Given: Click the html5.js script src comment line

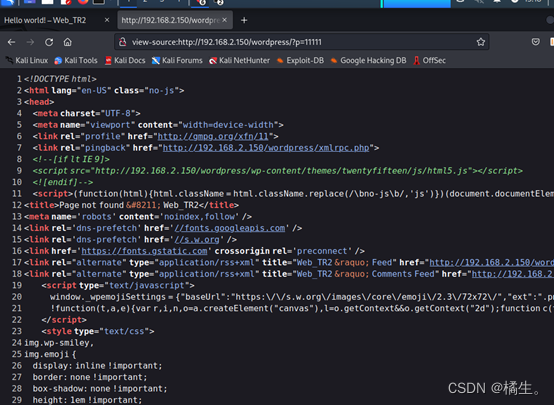Looking at the screenshot, I should click(278, 171).
